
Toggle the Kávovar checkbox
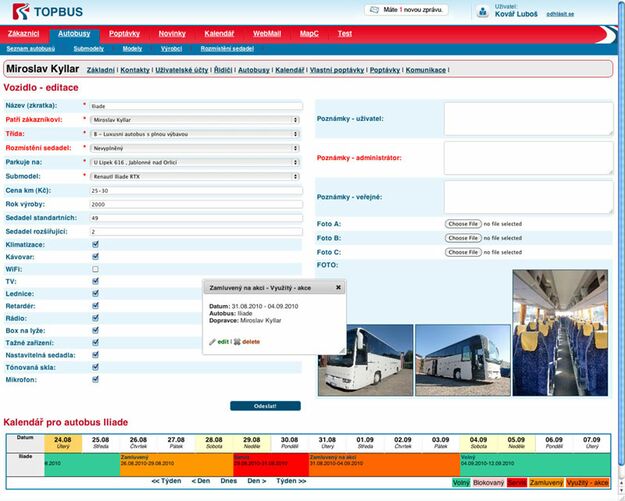pos(95,257)
